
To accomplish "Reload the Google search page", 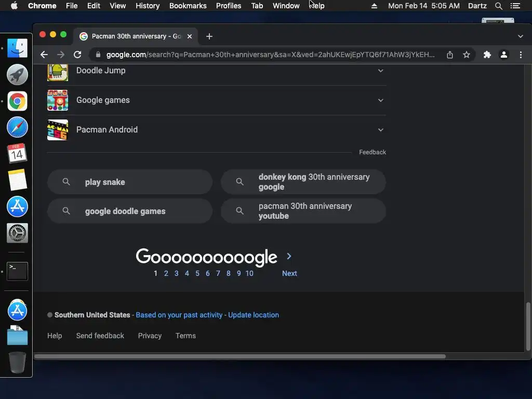I will pos(77,55).
